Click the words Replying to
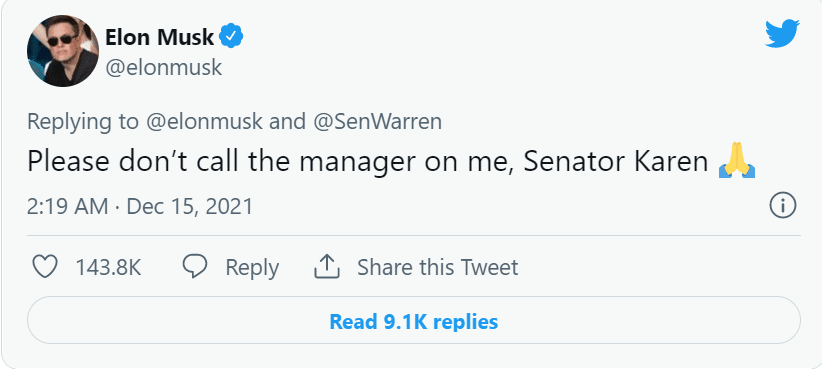The image size is (822, 370). point(83,122)
